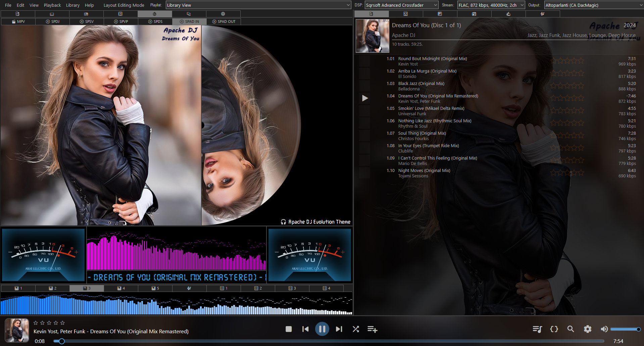Image resolution: width=644 pixels, height=346 pixels.
Task: Open the radio icon tab
Action: (x=86, y=14)
